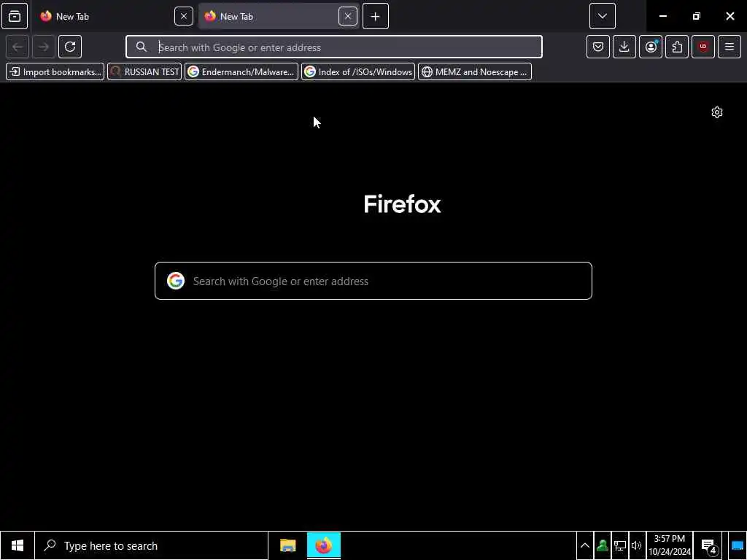Image resolution: width=747 pixels, height=560 pixels.
Task: Click the Import bookmarks button
Action: 55,72
